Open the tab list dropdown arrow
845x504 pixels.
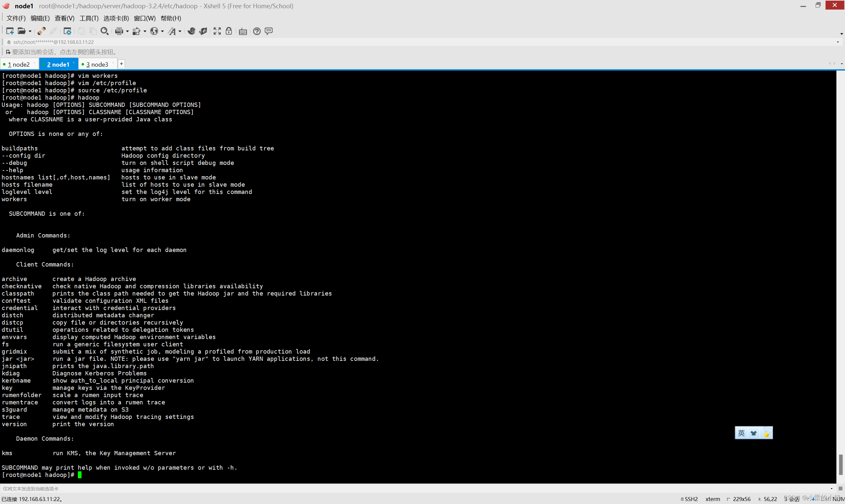tap(842, 64)
